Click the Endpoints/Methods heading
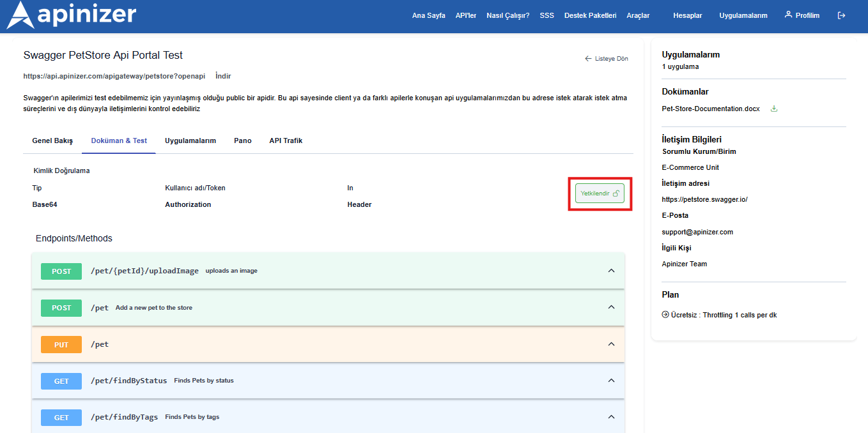868x433 pixels. coord(74,238)
